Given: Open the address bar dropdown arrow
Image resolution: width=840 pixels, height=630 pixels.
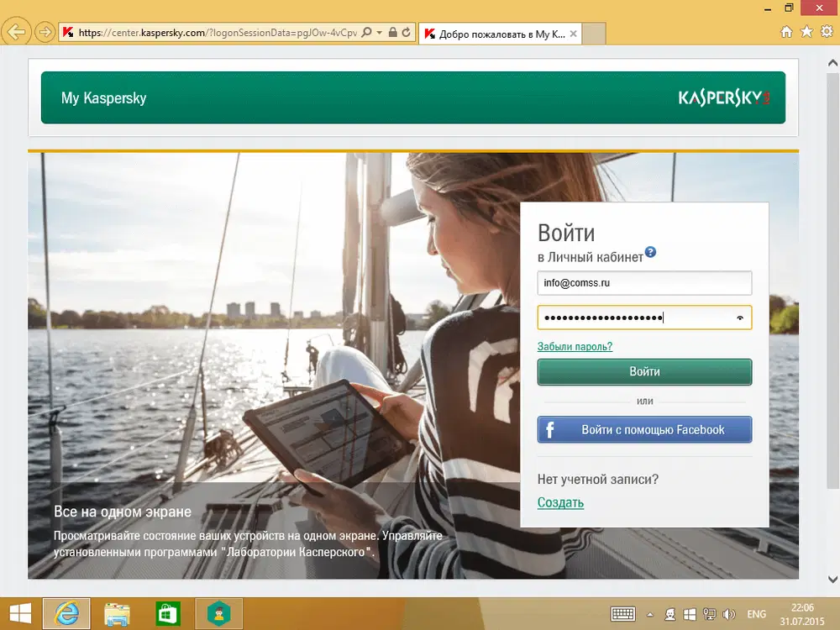Looking at the screenshot, I should (380, 33).
